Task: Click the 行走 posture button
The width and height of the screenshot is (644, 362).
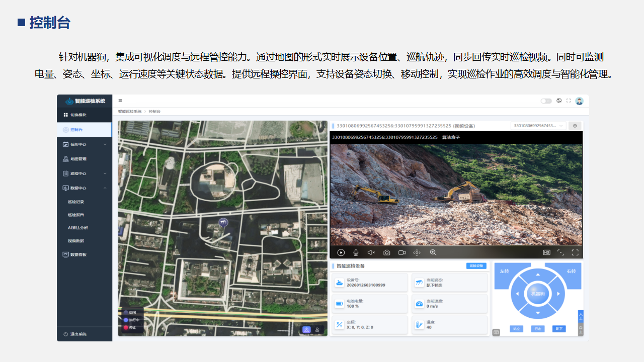Action: (537, 329)
